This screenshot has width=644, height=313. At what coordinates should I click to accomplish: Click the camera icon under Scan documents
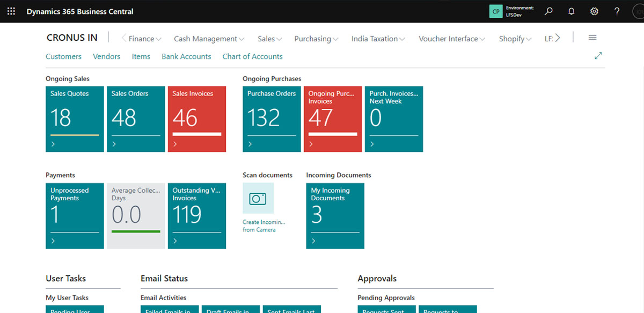[258, 198]
